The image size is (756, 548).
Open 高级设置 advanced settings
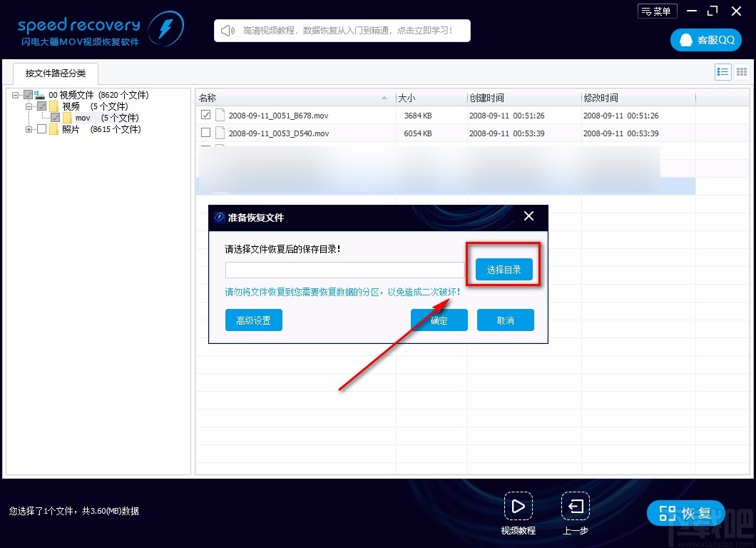[253, 320]
